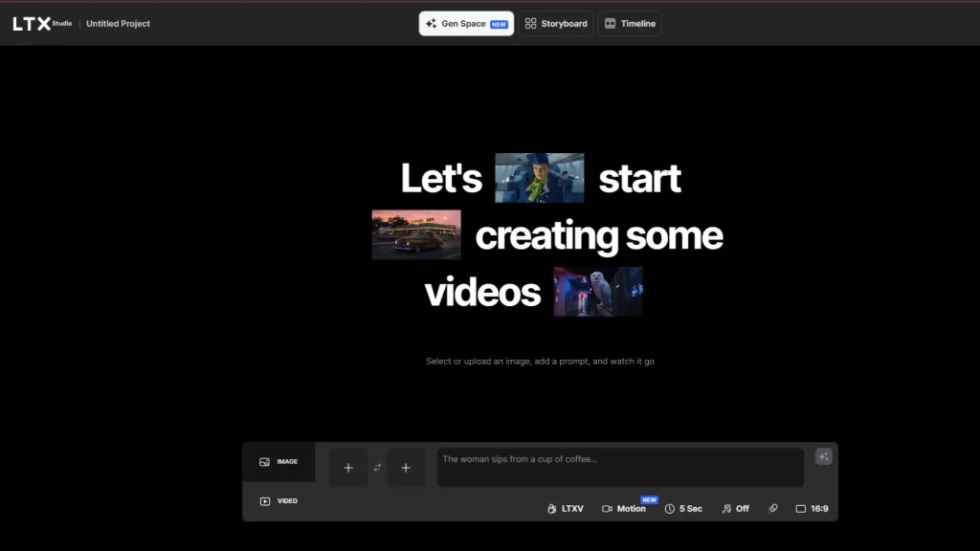Image resolution: width=980 pixels, height=551 pixels.
Task: Swap the start and end frames
Action: pos(377,468)
